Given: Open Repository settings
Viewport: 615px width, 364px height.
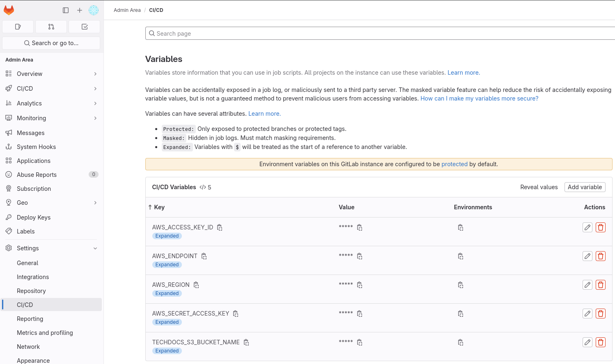Looking at the screenshot, I should coord(52,291).
